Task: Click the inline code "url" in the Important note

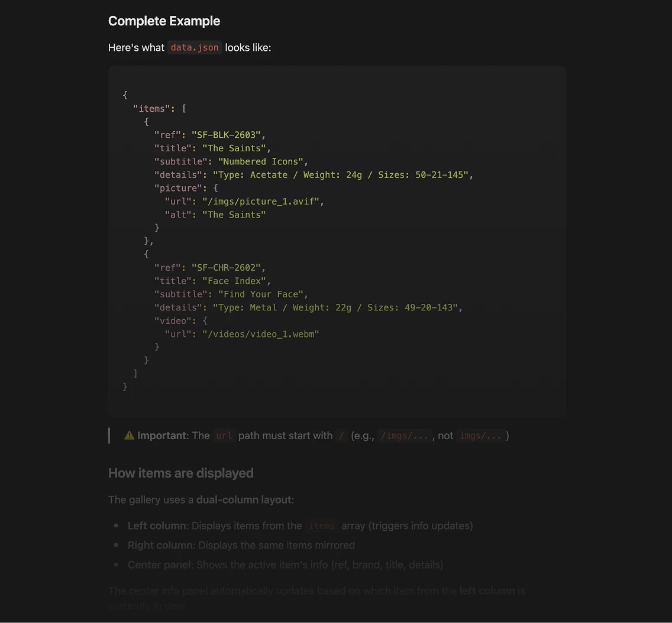Action: tap(224, 436)
